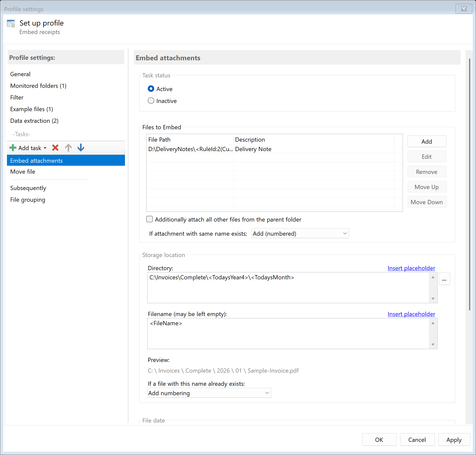Add a new task with the plus icon
476x455 pixels.
pos(12,148)
